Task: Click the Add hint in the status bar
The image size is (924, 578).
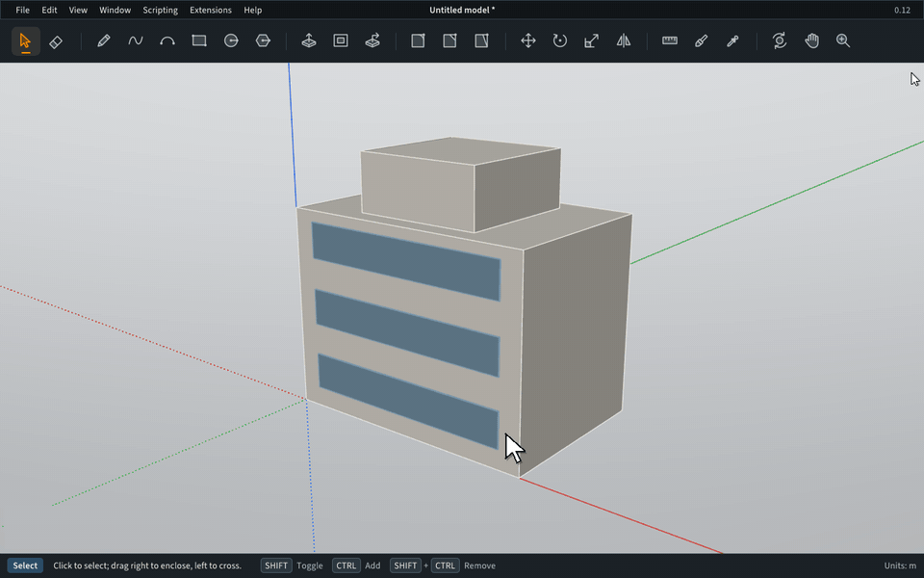Action: pyautogui.click(x=372, y=565)
